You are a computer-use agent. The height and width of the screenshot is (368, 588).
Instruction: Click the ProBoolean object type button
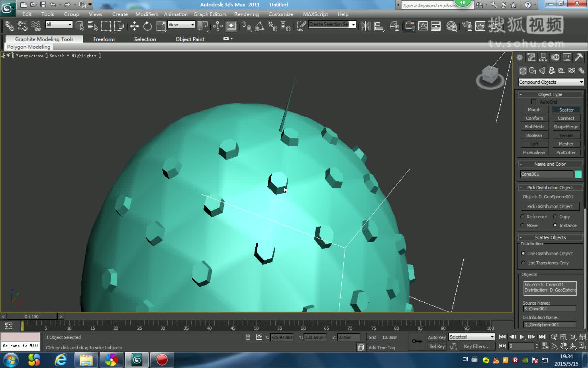point(534,153)
